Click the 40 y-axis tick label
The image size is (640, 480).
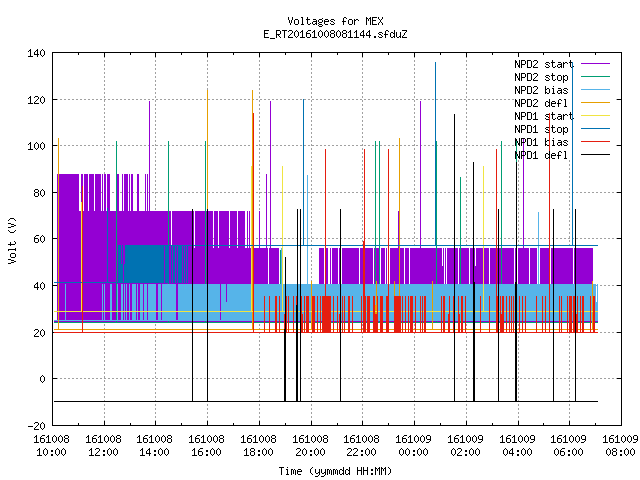pos(39,286)
